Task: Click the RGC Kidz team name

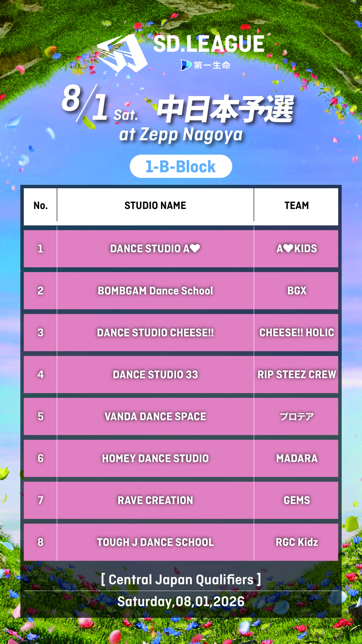Action: pyautogui.click(x=297, y=542)
